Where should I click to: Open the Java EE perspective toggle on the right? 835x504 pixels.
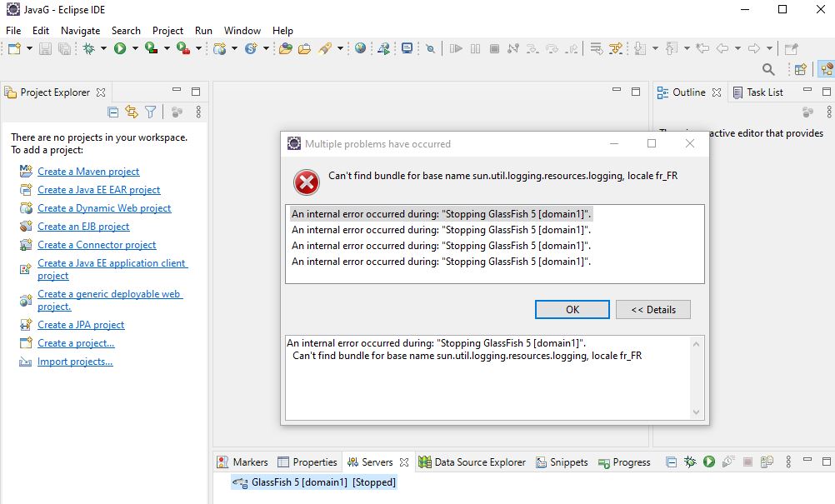(827, 69)
